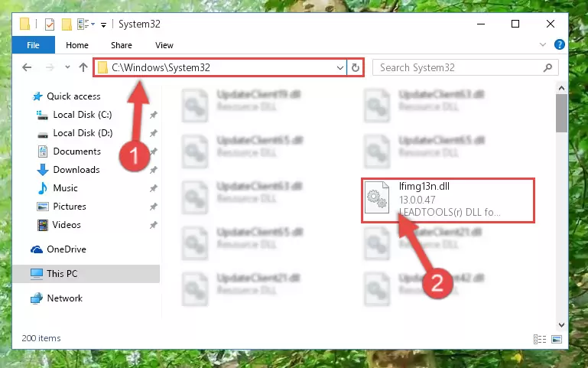Viewport: 588px width, 368px height.
Task: Click the New folder quick access icon
Action: click(67, 24)
